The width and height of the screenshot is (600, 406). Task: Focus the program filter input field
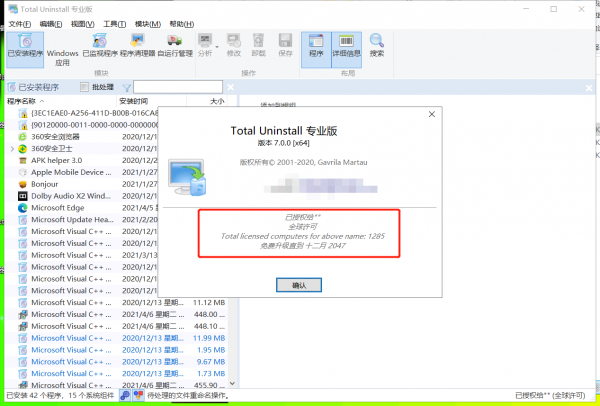click(x=178, y=87)
